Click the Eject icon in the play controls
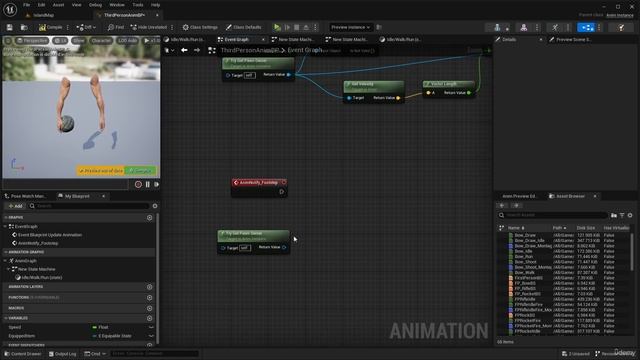640x360 pixels. click(306, 27)
